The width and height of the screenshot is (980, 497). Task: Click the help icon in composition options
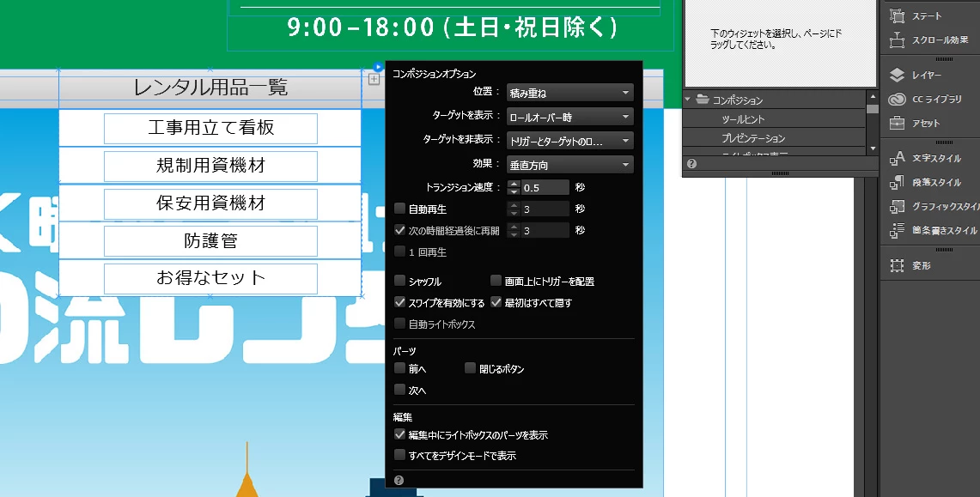click(399, 480)
